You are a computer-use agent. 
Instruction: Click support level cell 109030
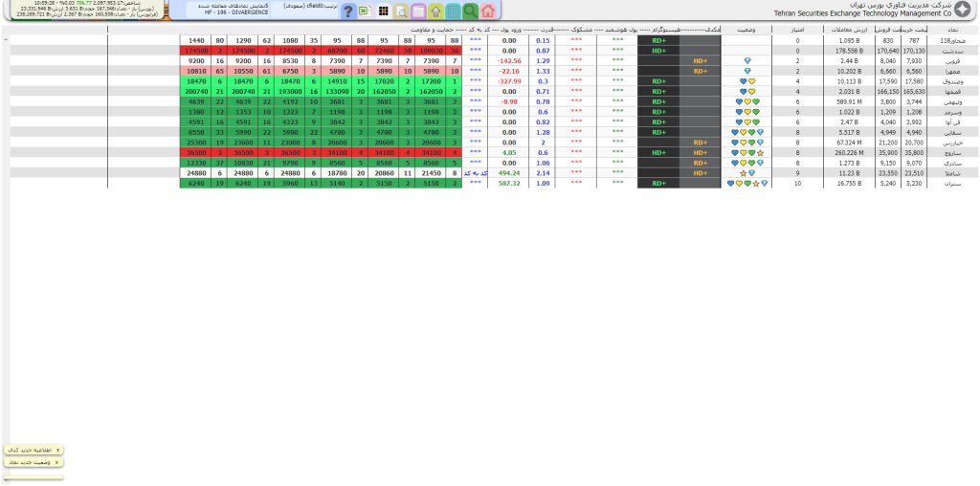click(432, 51)
